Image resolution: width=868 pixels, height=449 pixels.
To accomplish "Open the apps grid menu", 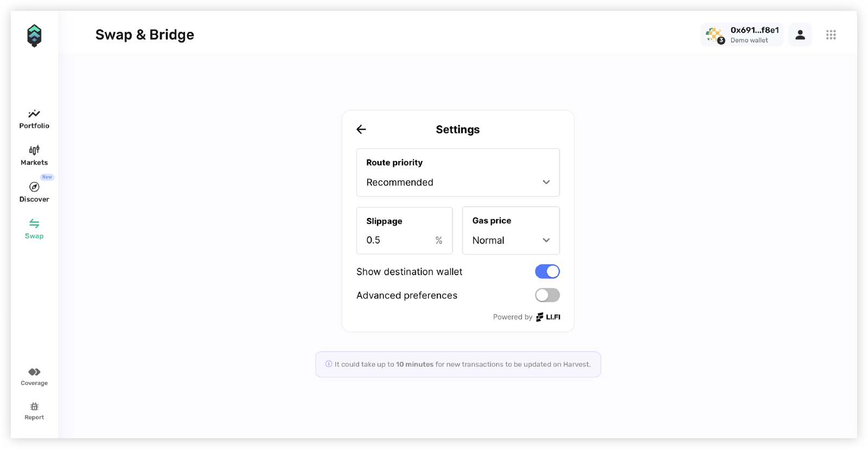I will [x=831, y=35].
